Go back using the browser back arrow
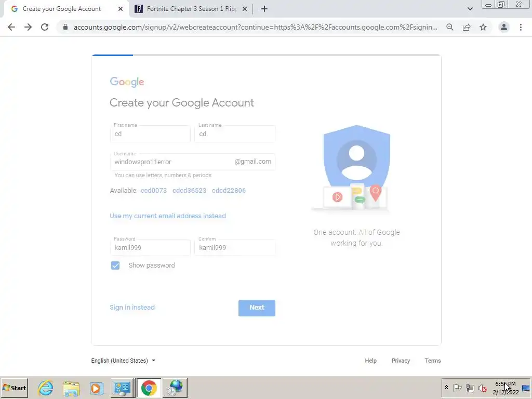Image resolution: width=532 pixels, height=399 pixels. (11, 27)
